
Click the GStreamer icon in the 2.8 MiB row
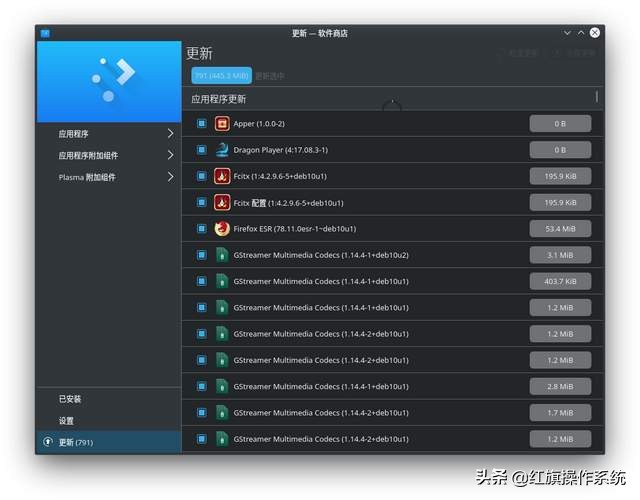click(222, 386)
